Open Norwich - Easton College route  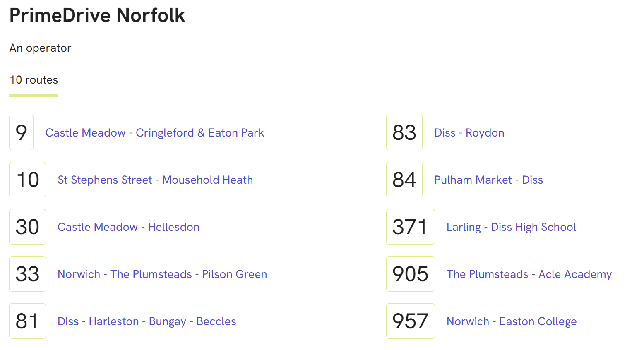click(x=512, y=321)
